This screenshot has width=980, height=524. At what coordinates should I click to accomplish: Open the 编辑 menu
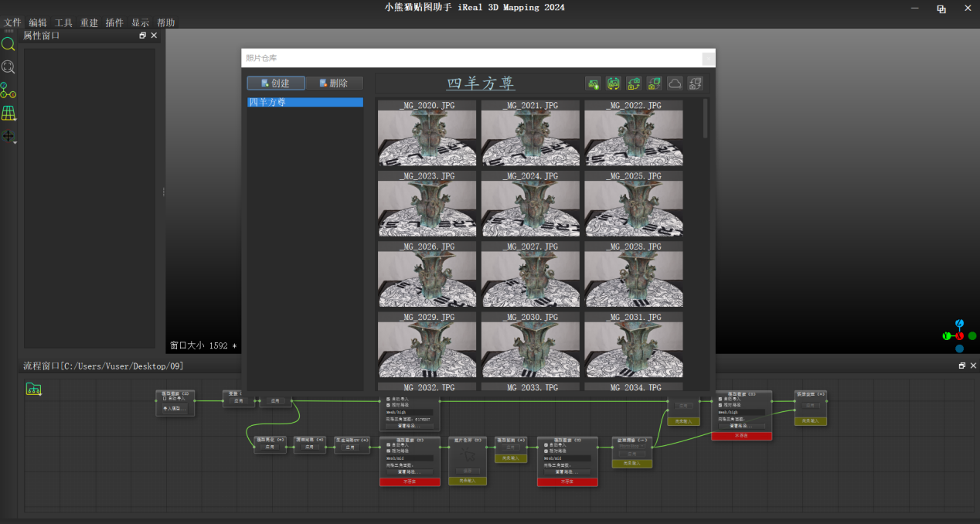click(38, 23)
